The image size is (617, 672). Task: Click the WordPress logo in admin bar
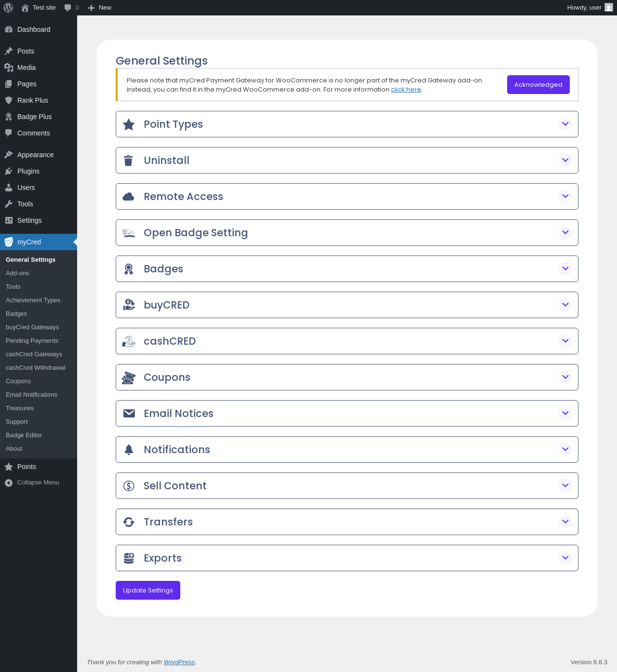[x=8, y=8]
